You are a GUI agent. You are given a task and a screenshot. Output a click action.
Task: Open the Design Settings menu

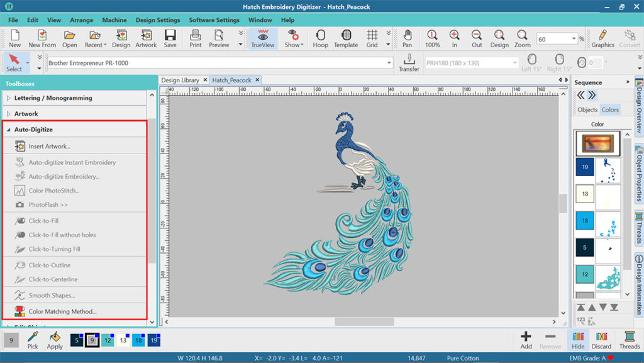tap(158, 20)
